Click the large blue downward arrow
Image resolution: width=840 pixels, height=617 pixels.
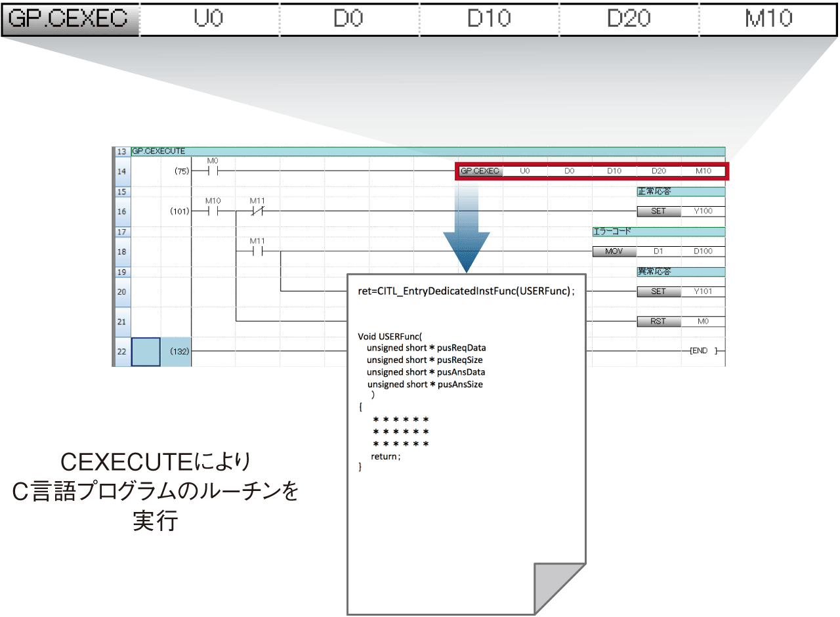click(466, 236)
